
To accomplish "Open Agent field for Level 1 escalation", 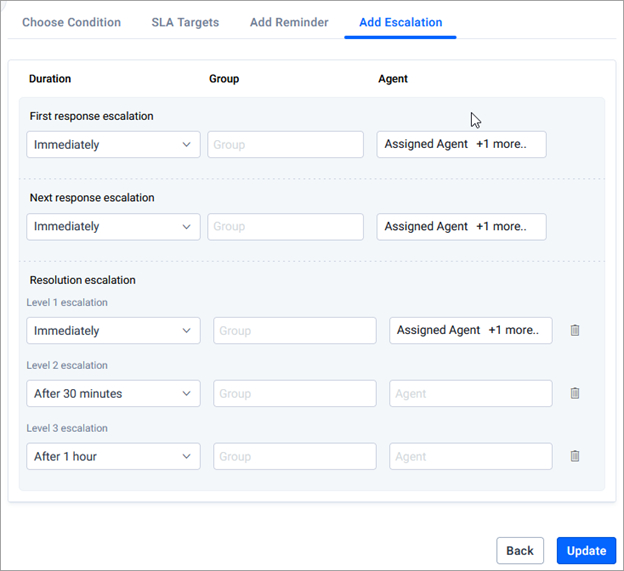I will (471, 330).
